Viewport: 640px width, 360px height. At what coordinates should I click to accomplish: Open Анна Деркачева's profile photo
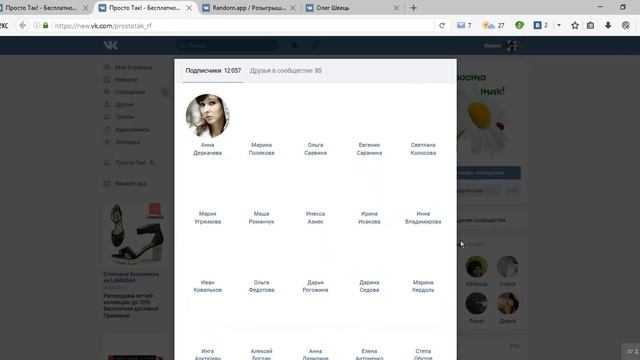click(x=207, y=116)
